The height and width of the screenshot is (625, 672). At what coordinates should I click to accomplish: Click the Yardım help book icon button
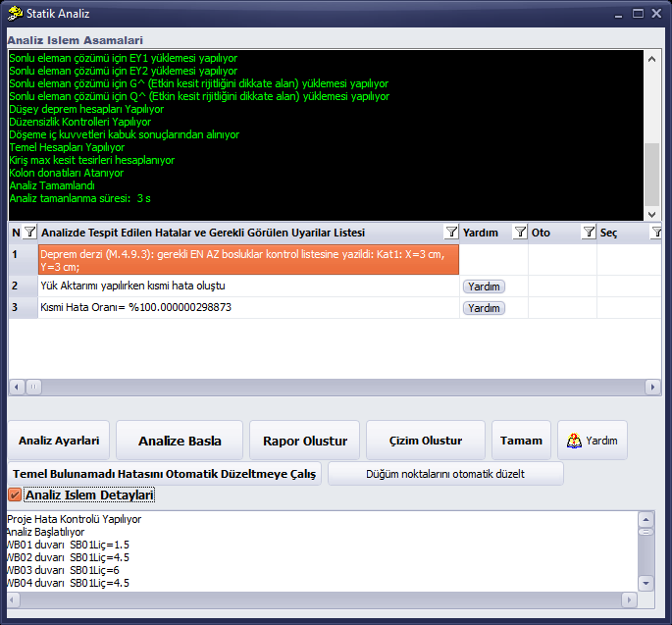coord(593,441)
